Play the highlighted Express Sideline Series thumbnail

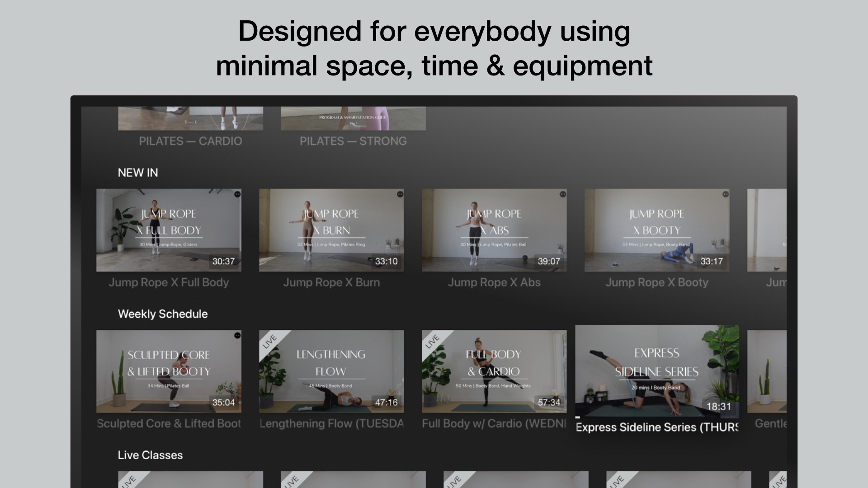pyautogui.click(x=657, y=372)
